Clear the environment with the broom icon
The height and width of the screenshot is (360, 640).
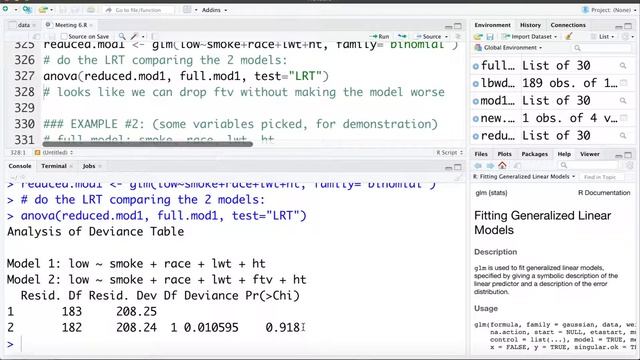[x=569, y=36]
